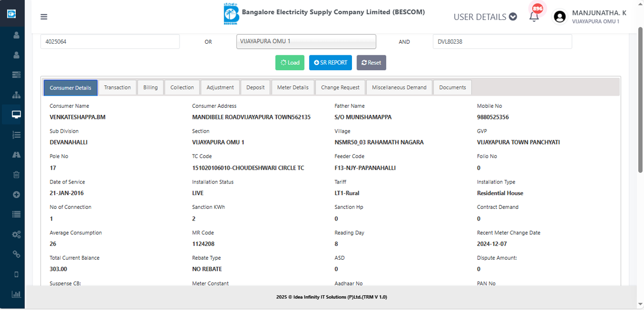644x310 pixels.
Task: Click TC code 151020106010-CHOUDESHWARI CIRCLE TC
Action: [248, 168]
